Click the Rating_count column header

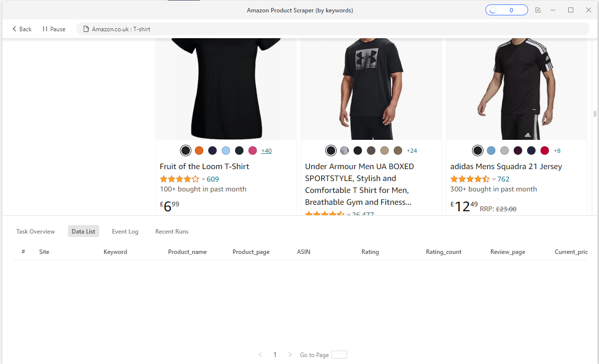tap(443, 252)
